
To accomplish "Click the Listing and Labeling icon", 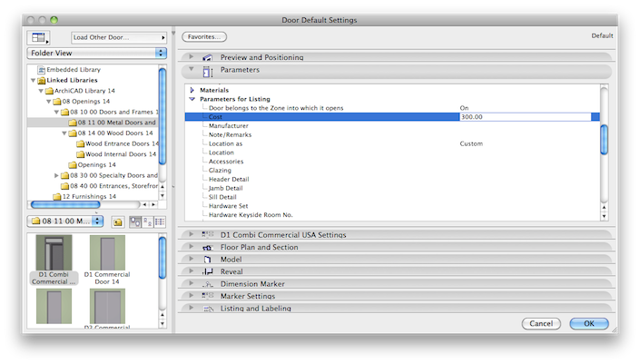I will [208, 309].
